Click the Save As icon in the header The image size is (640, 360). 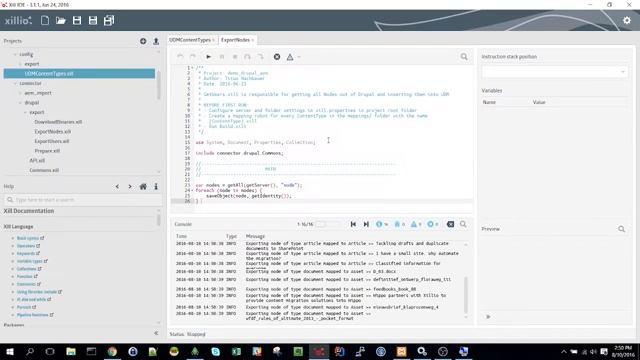[x=93, y=20]
